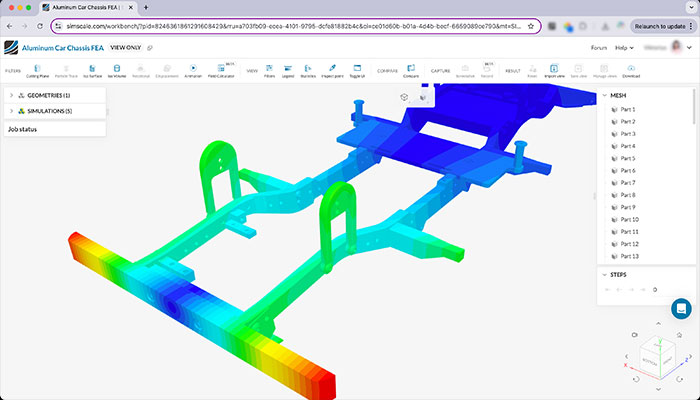The width and height of the screenshot is (700, 400).
Task: Toggle visibility icon of Part 5
Action: 614,158
